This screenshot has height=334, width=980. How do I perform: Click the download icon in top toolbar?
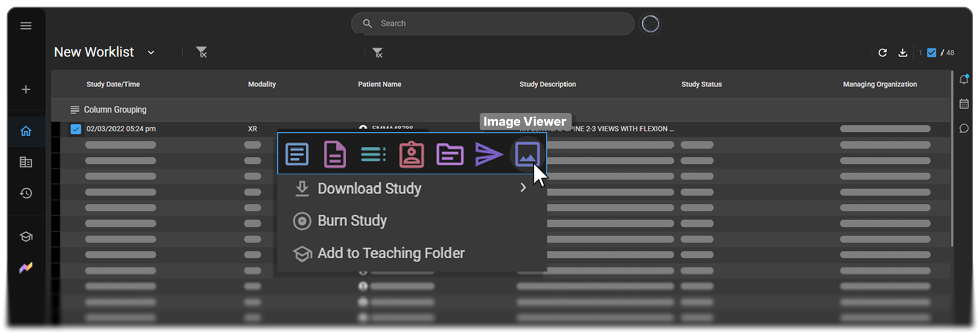coord(903,53)
